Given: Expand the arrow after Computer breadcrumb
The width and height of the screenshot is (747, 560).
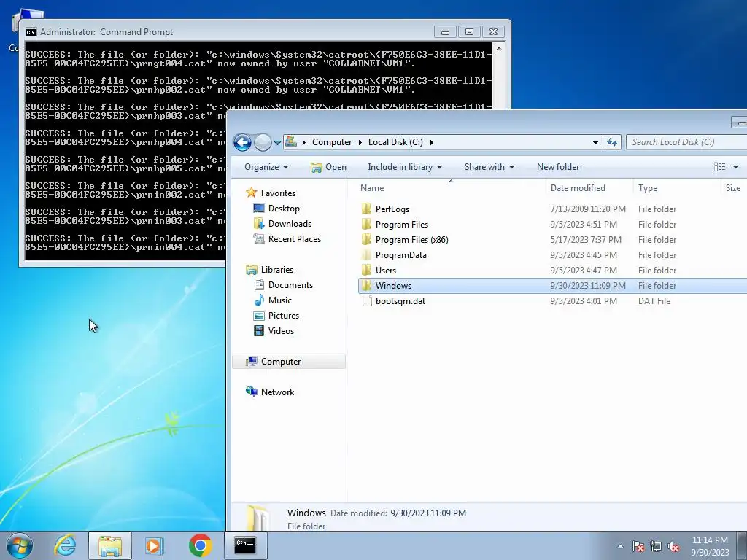Looking at the screenshot, I should click(360, 142).
